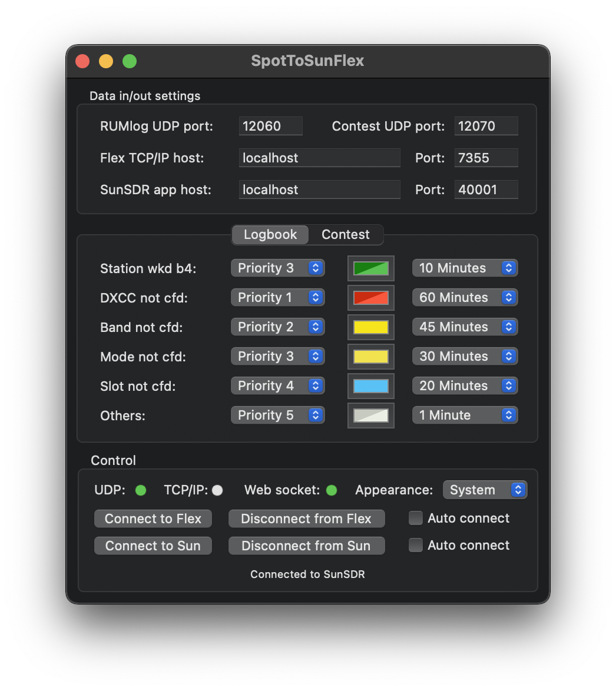The width and height of the screenshot is (616, 691).
Task: Zoom window with green button
Action: (130, 61)
